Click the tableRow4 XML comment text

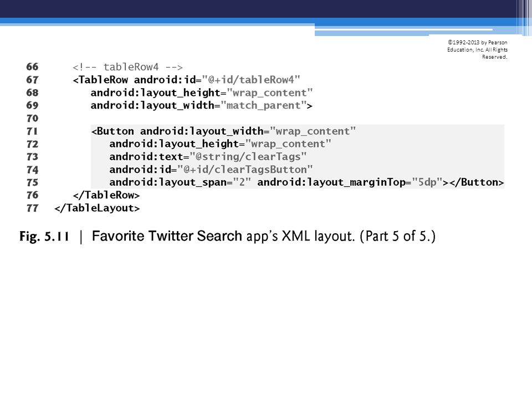127,67
